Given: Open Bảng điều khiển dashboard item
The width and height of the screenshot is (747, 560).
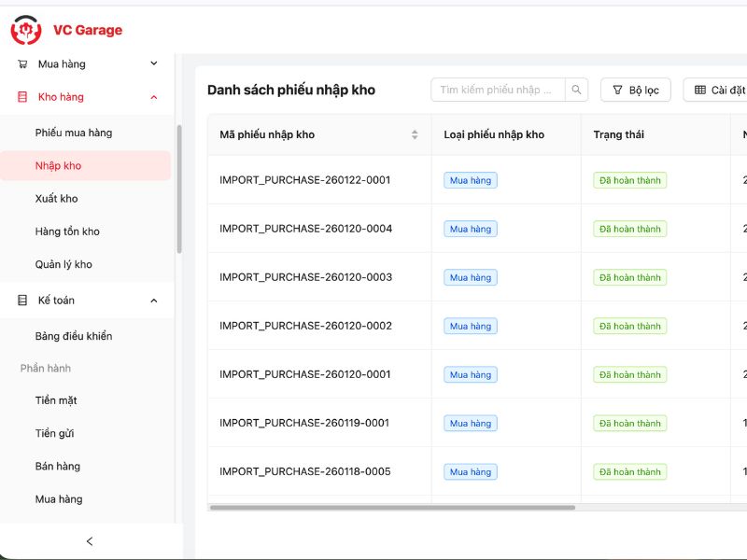Looking at the screenshot, I should click(74, 336).
